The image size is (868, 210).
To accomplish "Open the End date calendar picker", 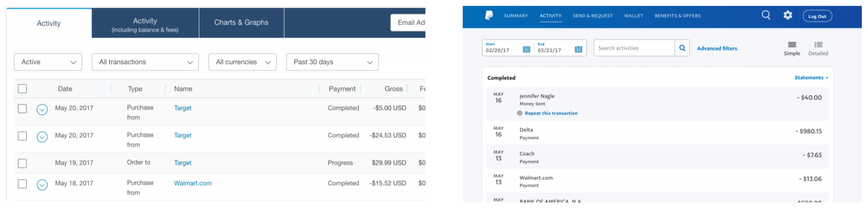I will tap(578, 49).
